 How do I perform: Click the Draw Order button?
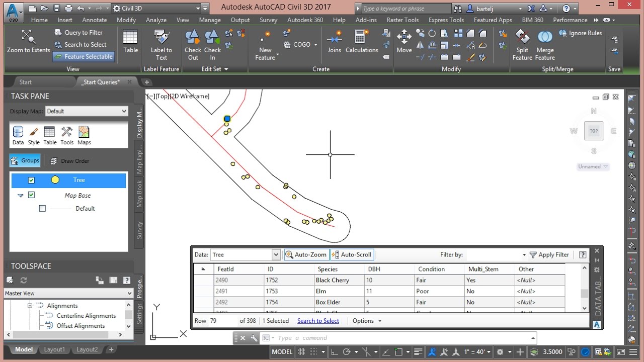(69, 161)
